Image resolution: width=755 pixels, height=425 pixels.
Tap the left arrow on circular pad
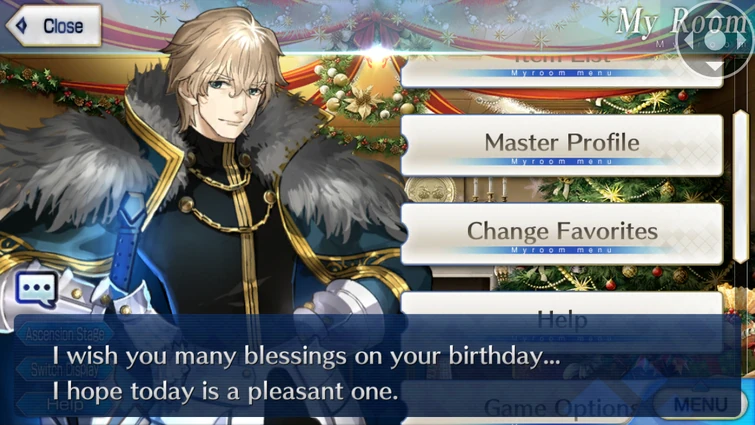(x=689, y=40)
